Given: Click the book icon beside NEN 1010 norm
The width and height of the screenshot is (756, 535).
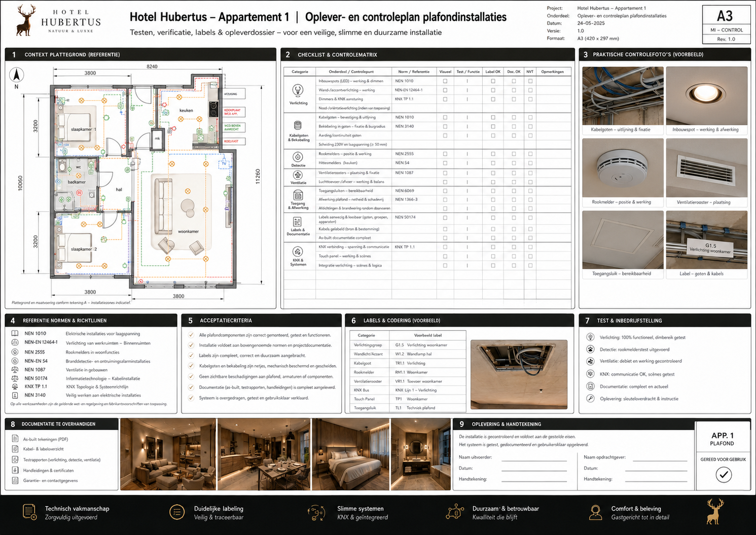Looking at the screenshot, I should [x=15, y=334].
